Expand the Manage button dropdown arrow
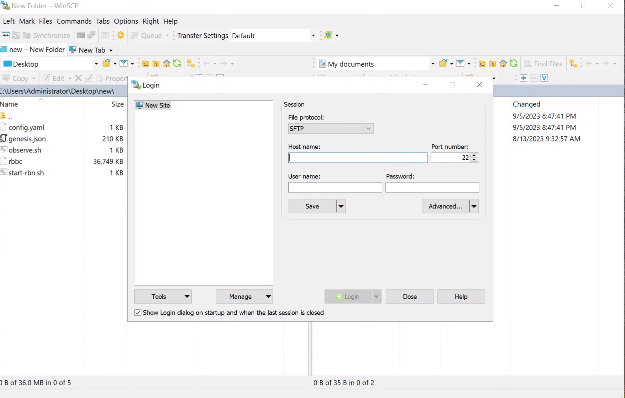This screenshot has height=398, width=625. (x=268, y=296)
